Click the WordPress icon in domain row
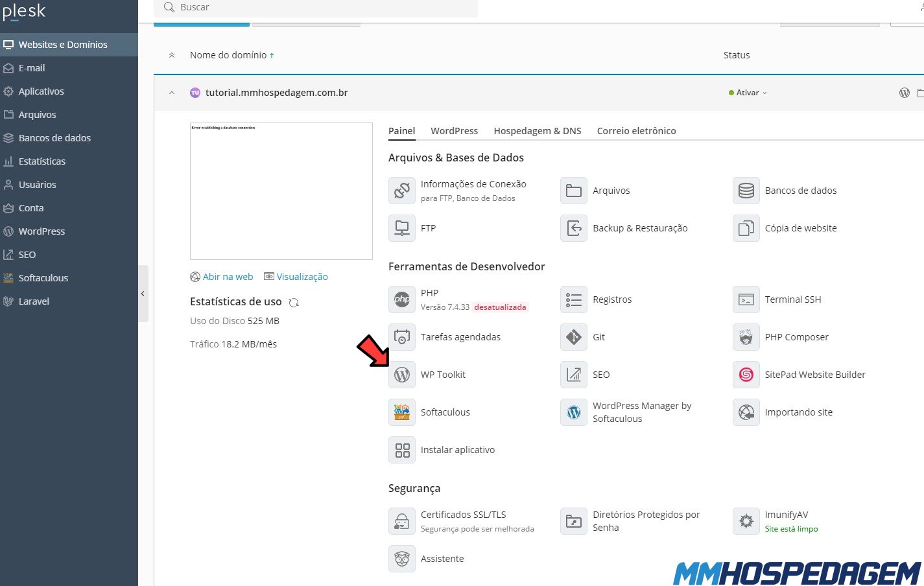Image resolution: width=924 pixels, height=586 pixels. tap(905, 93)
